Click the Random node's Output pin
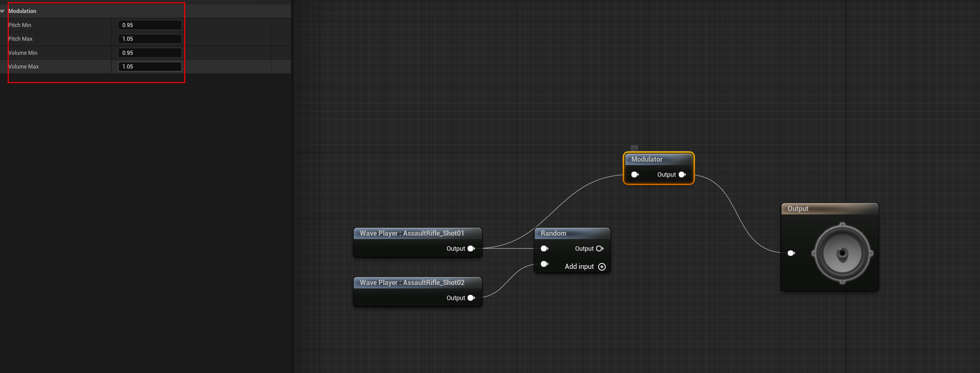The image size is (980, 373). [600, 248]
